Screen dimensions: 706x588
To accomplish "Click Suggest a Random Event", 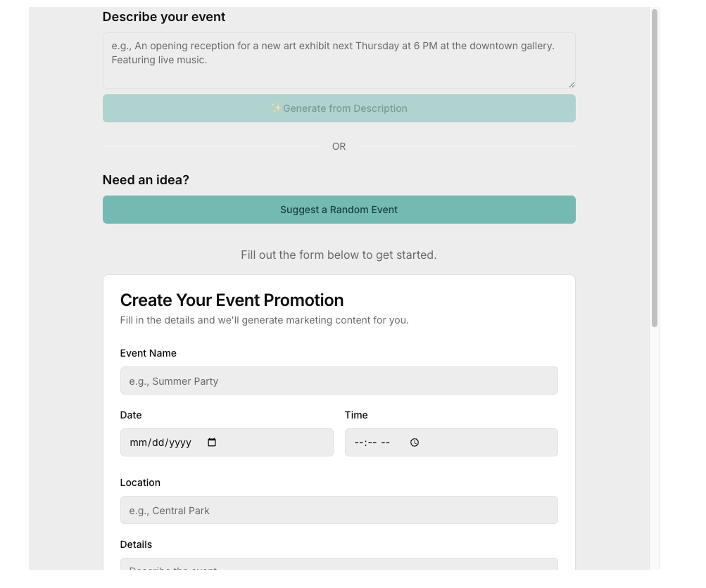I will [x=339, y=210].
